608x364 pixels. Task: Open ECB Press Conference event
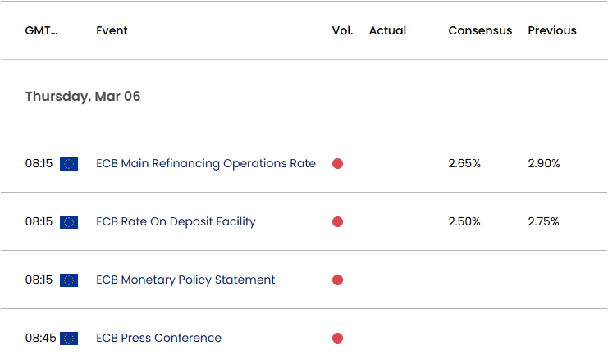(x=158, y=338)
